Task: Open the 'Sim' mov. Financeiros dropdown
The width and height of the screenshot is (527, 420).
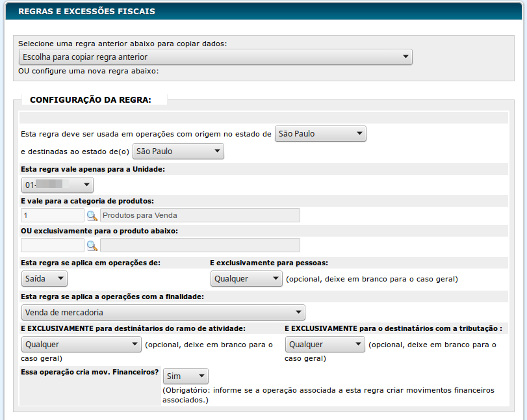Action: tap(185, 376)
